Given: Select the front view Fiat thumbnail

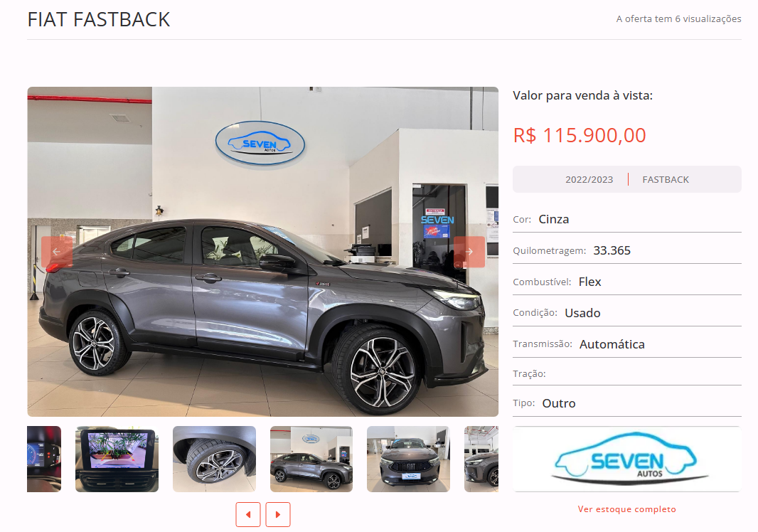Looking at the screenshot, I should [x=408, y=459].
